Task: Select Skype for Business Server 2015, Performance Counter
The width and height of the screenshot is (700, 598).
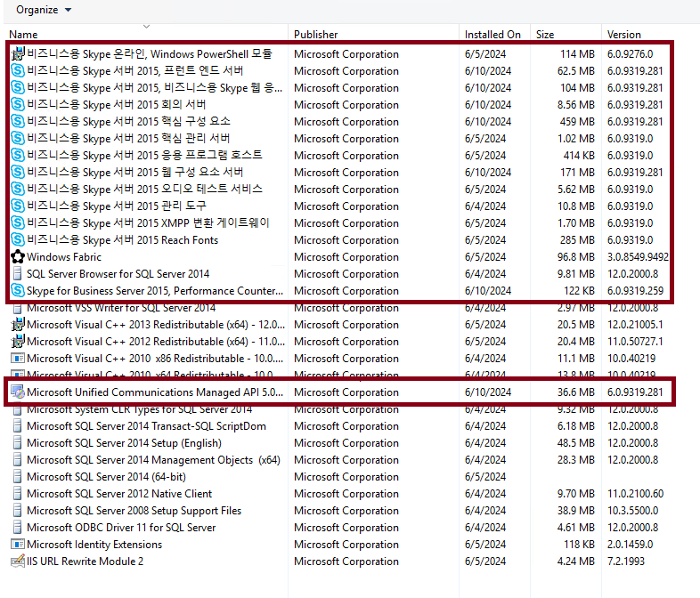Action: 155,291
